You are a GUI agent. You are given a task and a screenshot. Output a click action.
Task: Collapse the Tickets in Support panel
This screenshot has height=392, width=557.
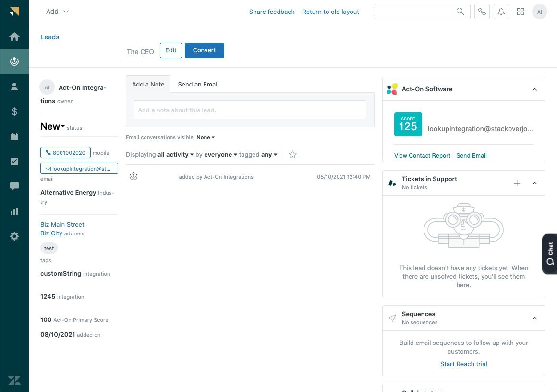tap(535, 183)
